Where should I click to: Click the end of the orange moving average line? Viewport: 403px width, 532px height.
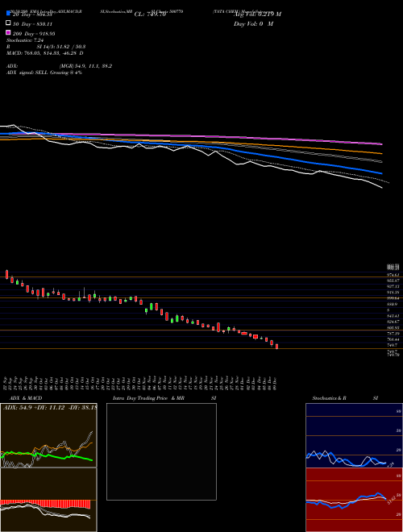tap(381, 153)
